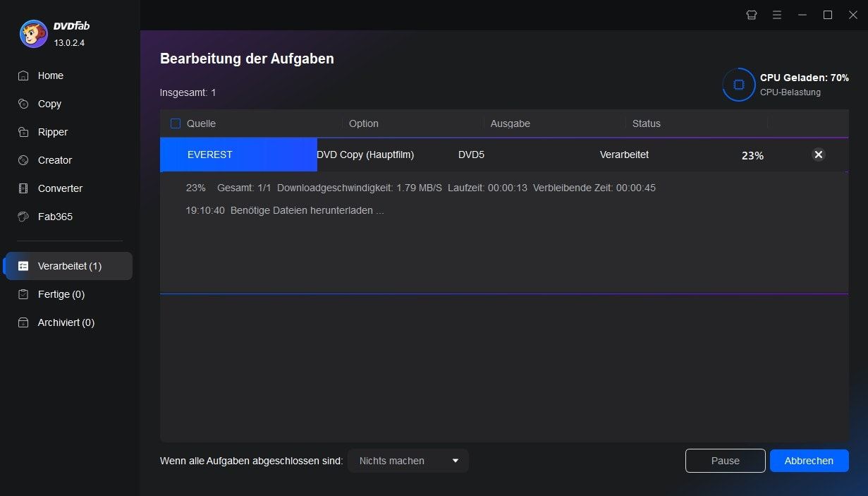Viewport: 868px width, 496px height.
Task: Show Fertige (0) task list
Action: click(x=61, y=294)
